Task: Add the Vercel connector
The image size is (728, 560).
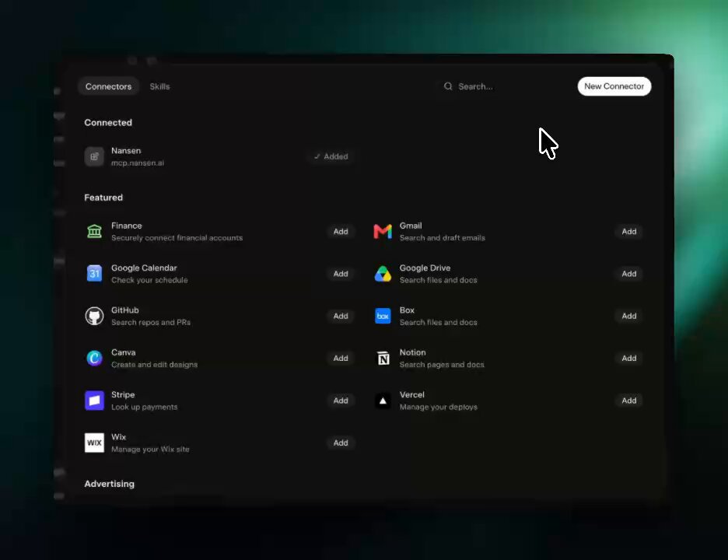Action: click(x=628, y=401)
